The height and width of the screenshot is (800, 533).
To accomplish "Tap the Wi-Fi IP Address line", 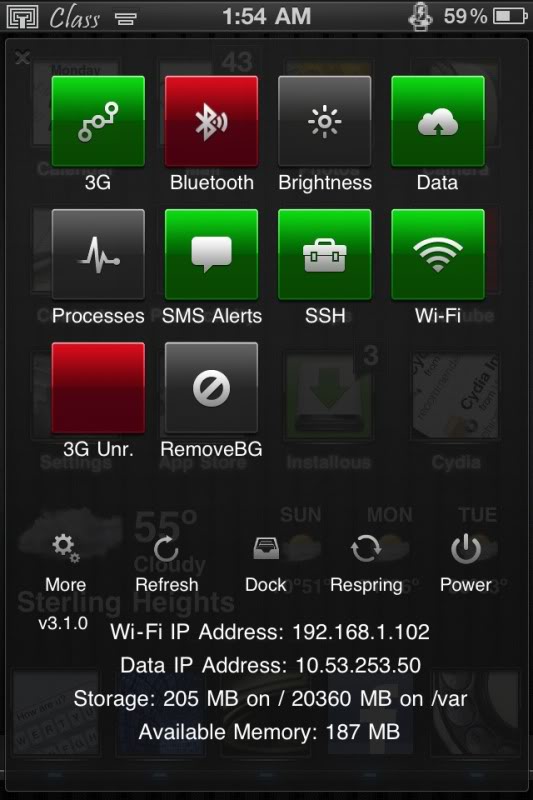I will coord(270,632).
